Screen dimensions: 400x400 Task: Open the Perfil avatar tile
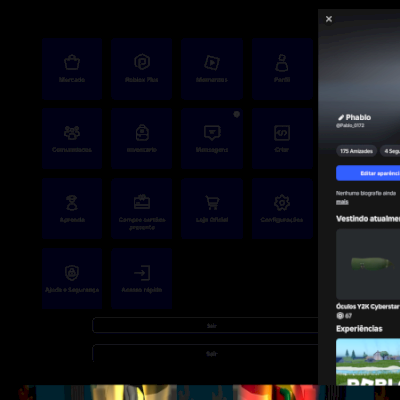[x=282, y=69]
